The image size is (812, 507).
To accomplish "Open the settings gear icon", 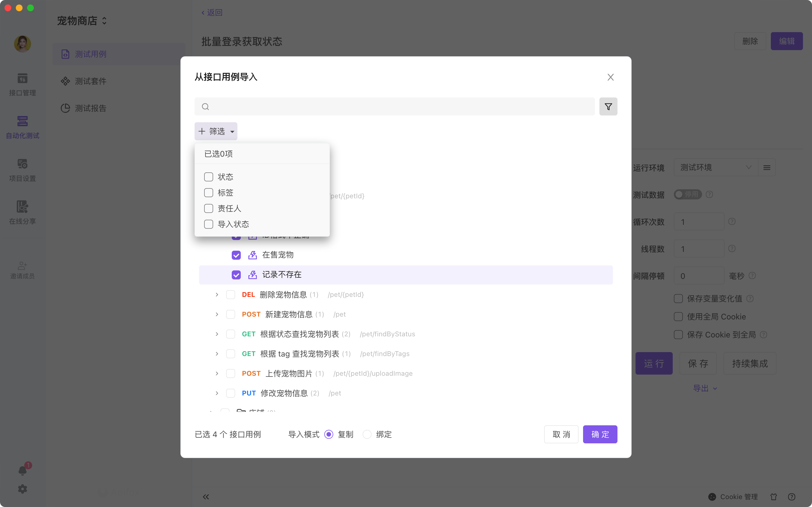I will [x=23, y=489].
